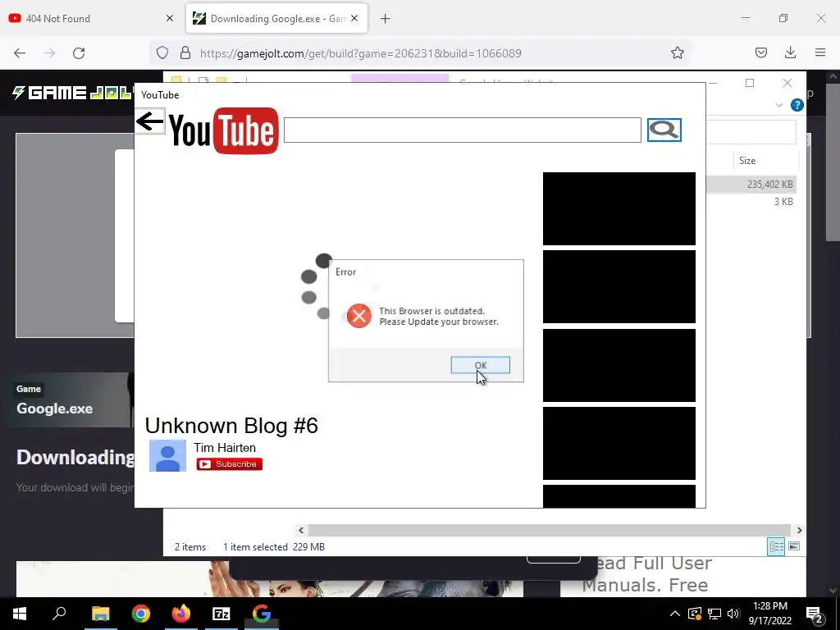This screenshot has width=840, height=630.
Task: Click the speaker volume tray icon
Action: (x=733, y=614)
